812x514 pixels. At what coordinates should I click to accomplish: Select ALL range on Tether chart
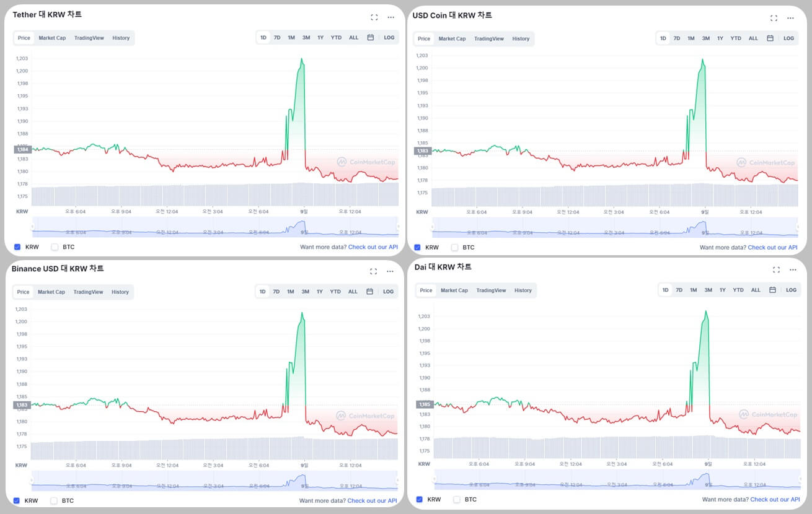[353, 38]
